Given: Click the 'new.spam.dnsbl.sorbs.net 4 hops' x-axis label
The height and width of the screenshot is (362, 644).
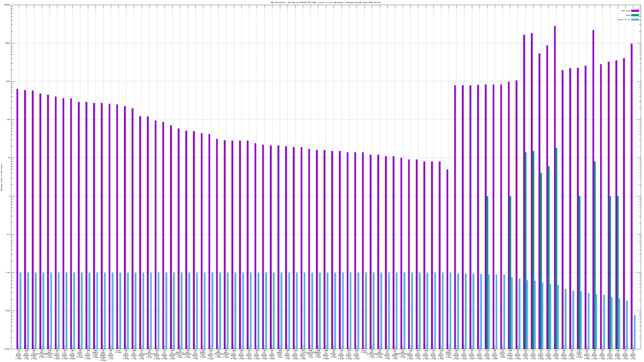Looking at the screenshot, I should pos(103,356).
